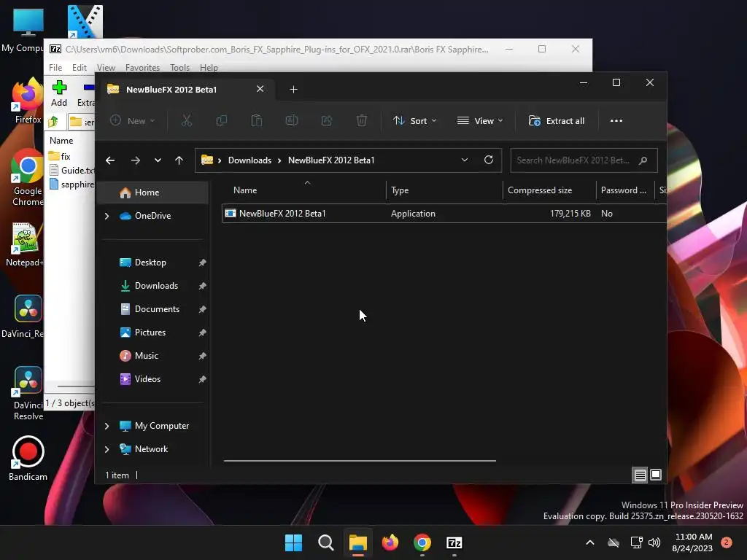Open the Firefox desktop shortcut
747x560 pixels.
28,101
